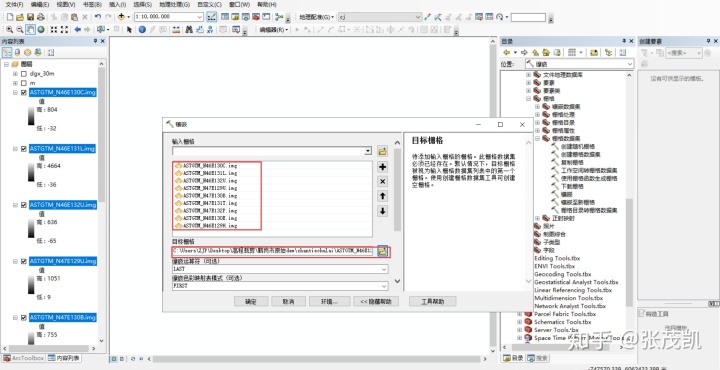720x370 pixels.
Task: Click the Connect To Folder icon in catalog
Action: click(594, 52)
